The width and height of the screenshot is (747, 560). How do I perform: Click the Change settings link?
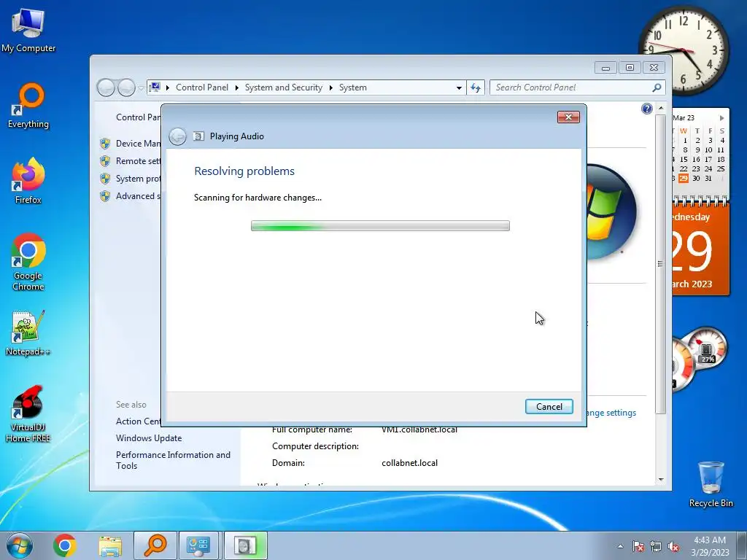(x=612, y=413)
